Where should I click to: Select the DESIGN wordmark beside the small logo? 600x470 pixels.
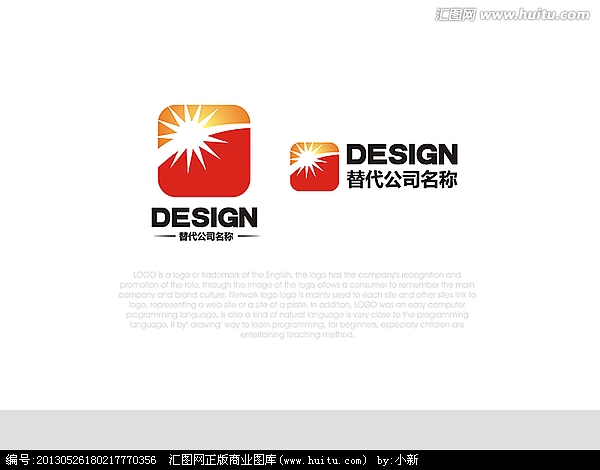401,154
